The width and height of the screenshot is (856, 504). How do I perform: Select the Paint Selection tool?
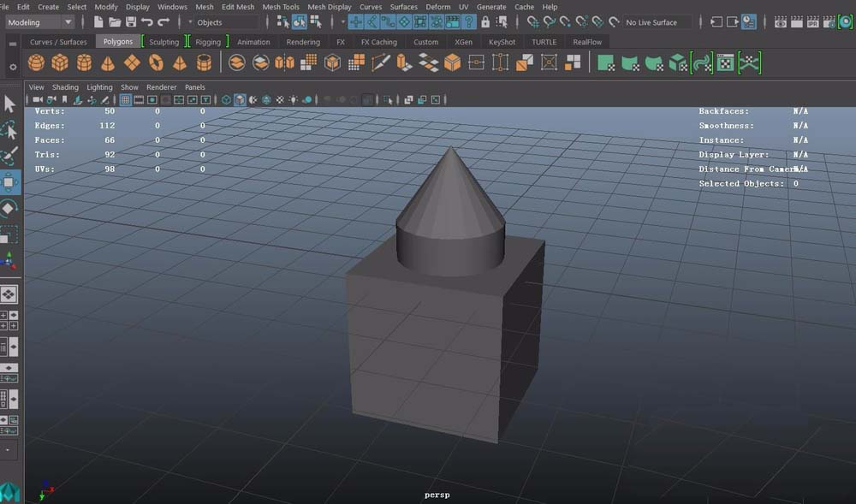tap(11, 157)
